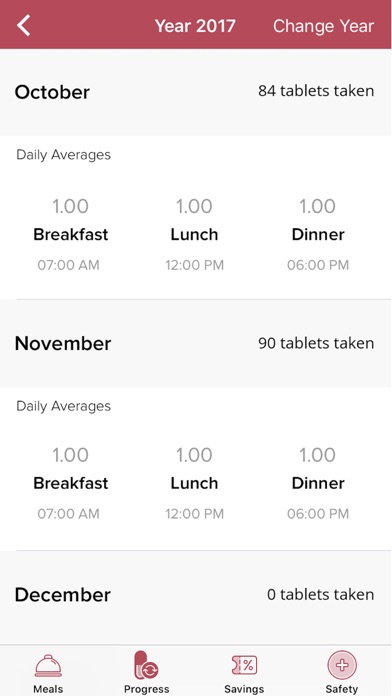This screenshot has height=696, width=392.
Task: Select October Breakfast average 1.00
Action: click(71, 206)
